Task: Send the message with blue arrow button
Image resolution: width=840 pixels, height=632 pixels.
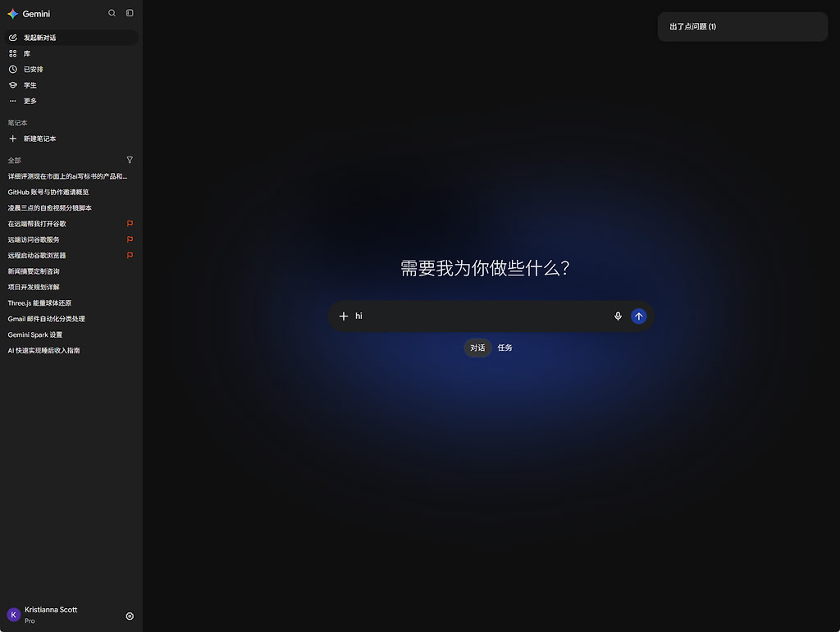Action: 638,316
